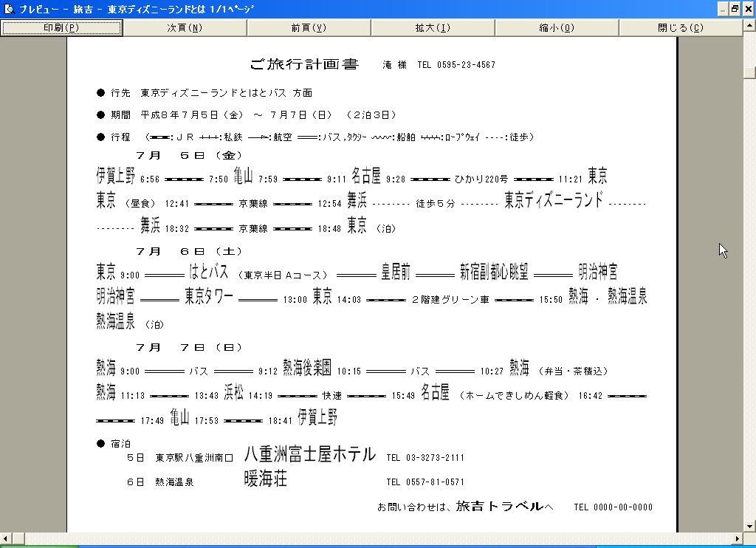Viewport: 756px width, 548px height.
Task: Click the vertical scrollbar down arrow
Action: point(749,526)
